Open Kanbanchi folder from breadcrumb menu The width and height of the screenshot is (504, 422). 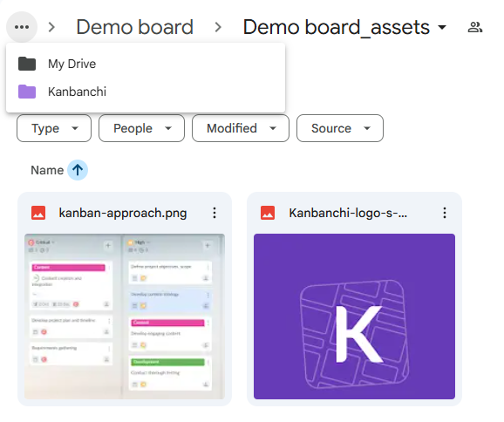(146, 92)
